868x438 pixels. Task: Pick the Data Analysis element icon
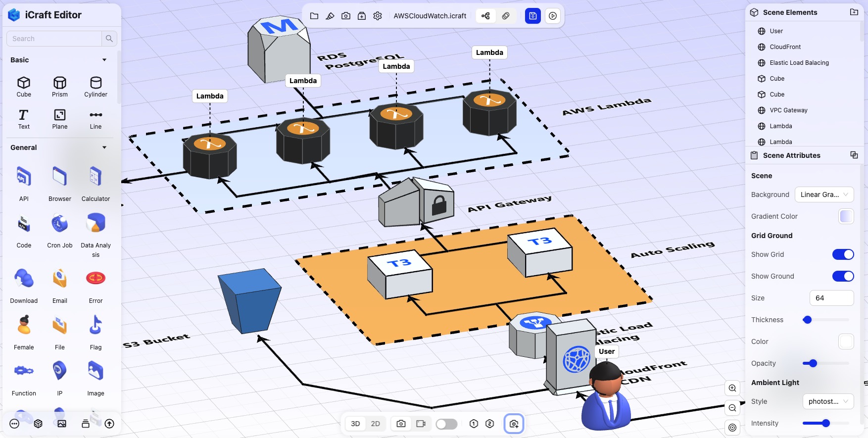pyautogui.click(x=96, y=224)
